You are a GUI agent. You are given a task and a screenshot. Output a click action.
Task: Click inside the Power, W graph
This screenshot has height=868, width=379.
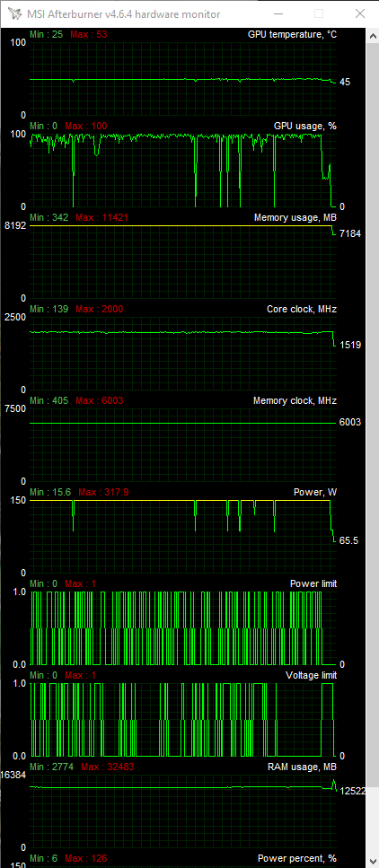pos(183,537)
